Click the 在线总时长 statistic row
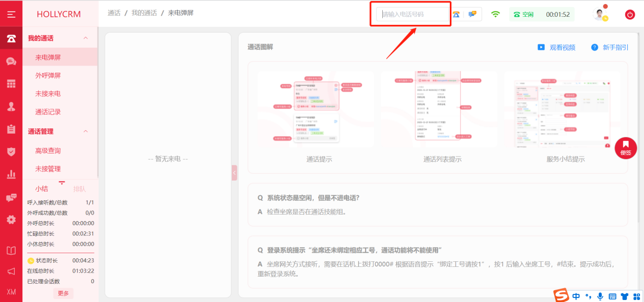Screen dimensions: 644x302 point(60,271)
